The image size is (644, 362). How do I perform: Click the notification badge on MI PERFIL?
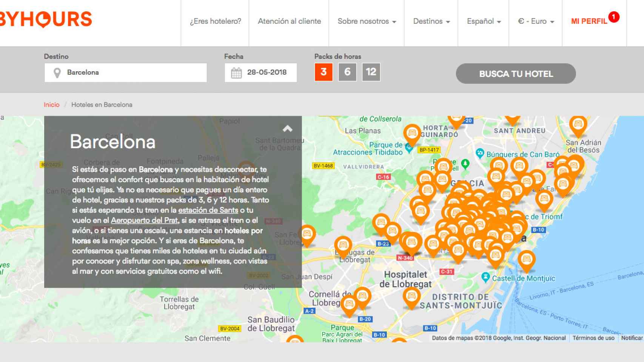614,17
